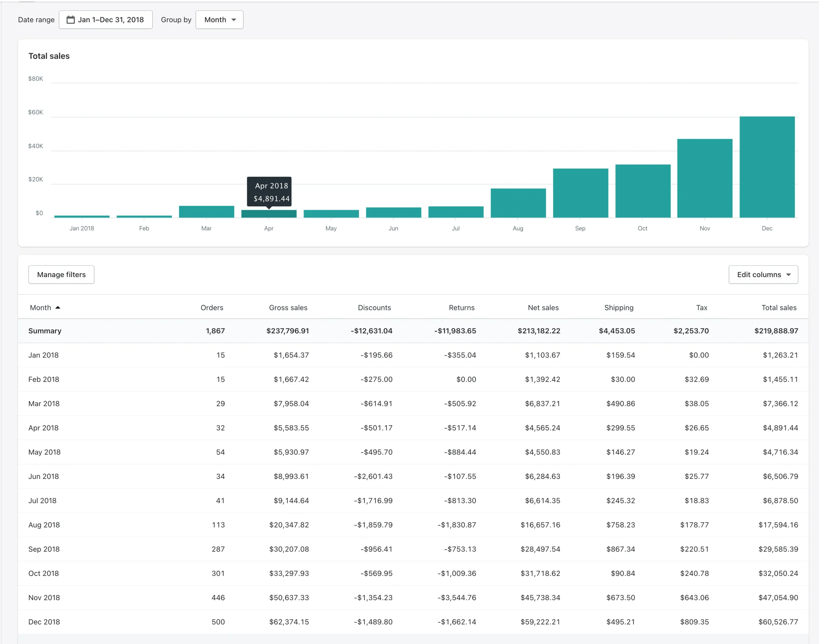The height and width of the screenshot is (644, 819).
Task: Click Dec 2018 tax value $809.35
Action: [x=694, y=622]
